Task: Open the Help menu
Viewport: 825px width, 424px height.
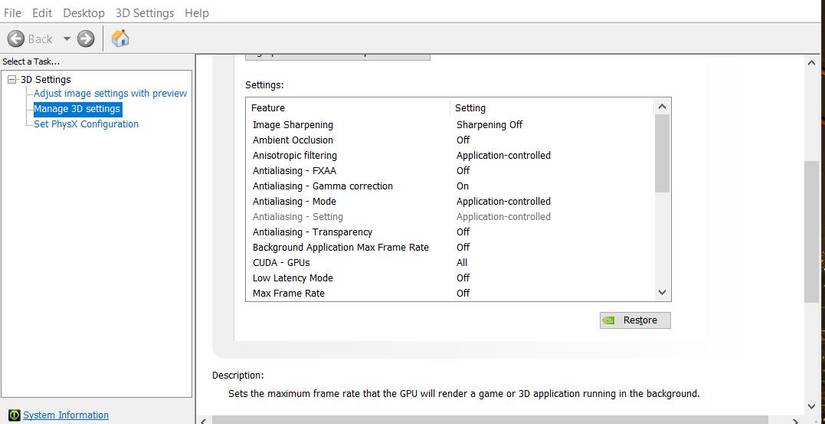Action: [x=197, y=13]
